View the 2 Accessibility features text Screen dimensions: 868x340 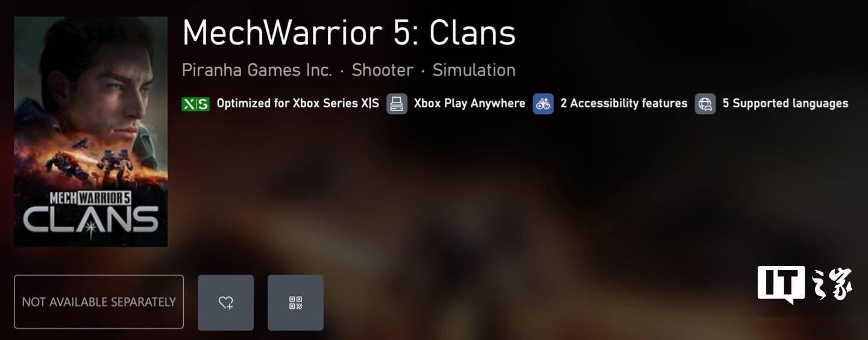click(624, 104)
